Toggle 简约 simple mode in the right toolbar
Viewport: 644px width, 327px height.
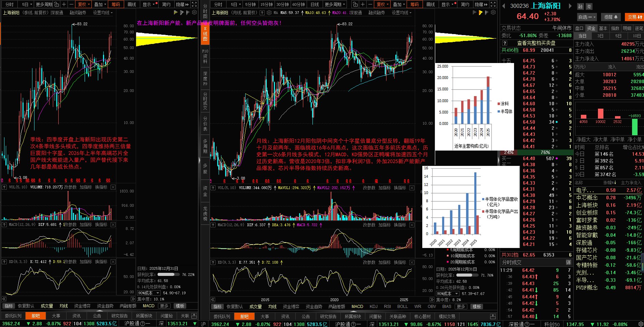click(x=465, y=4)
